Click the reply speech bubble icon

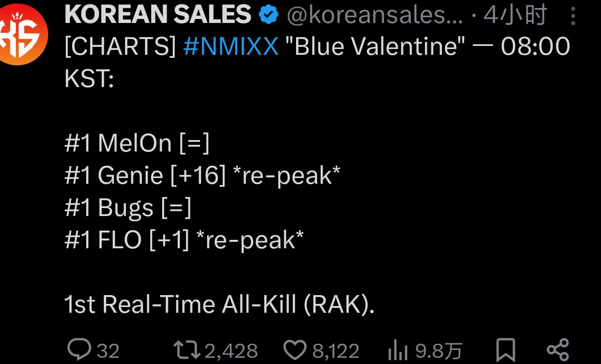point(79,350)
